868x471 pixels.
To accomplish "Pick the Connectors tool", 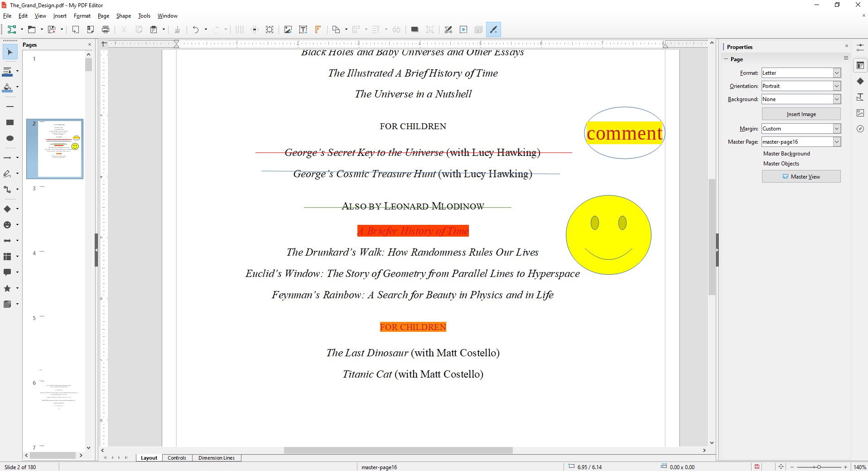I will [8, 189].
